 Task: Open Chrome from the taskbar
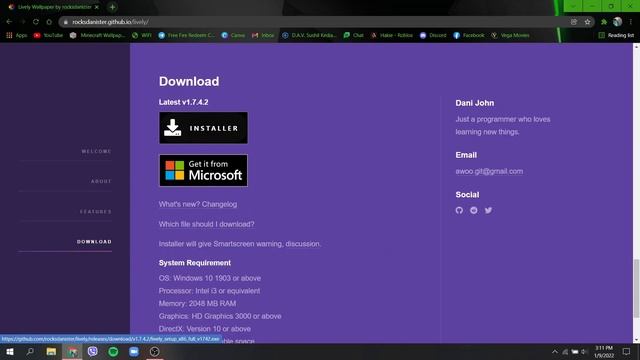72,351
